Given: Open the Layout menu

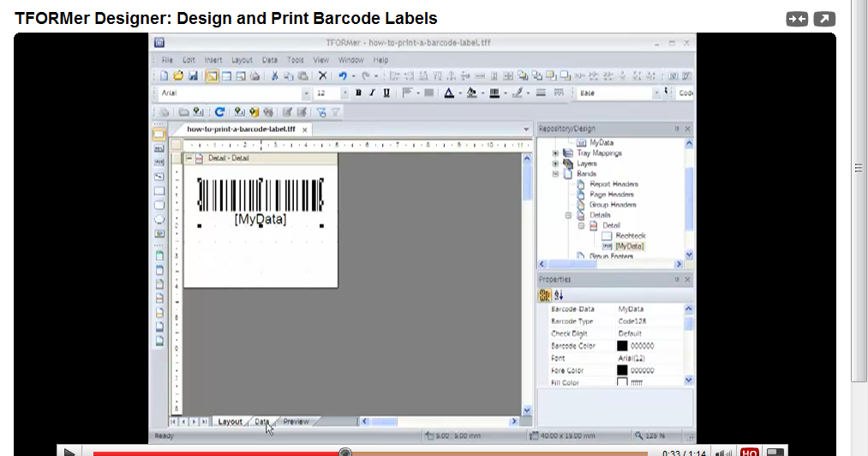Looking at the screenshot, I should pos(242,60).
